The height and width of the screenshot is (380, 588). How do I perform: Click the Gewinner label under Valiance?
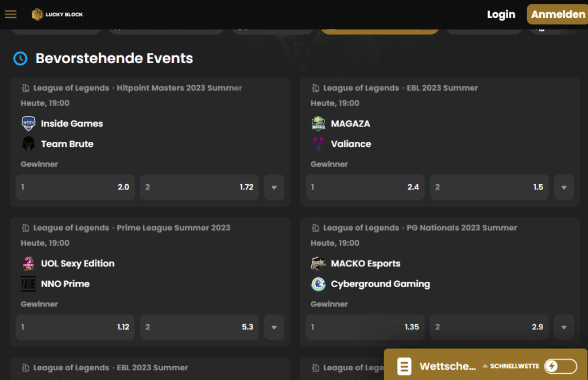click(329, 164)
